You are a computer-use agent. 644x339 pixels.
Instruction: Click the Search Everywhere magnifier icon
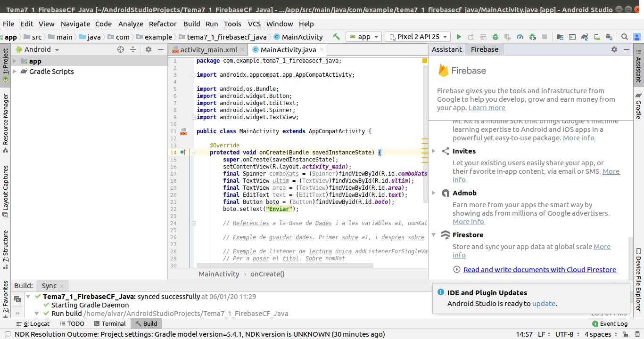[624, 37]
